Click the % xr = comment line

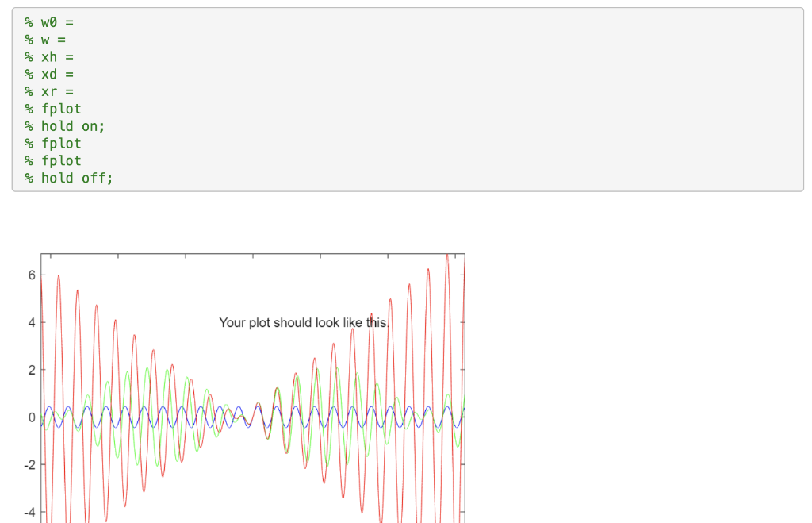point(49,91)
